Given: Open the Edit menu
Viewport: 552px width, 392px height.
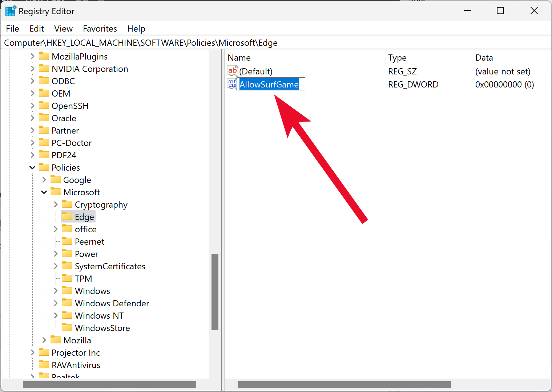Looking at the screenshot, I should 37,29.
